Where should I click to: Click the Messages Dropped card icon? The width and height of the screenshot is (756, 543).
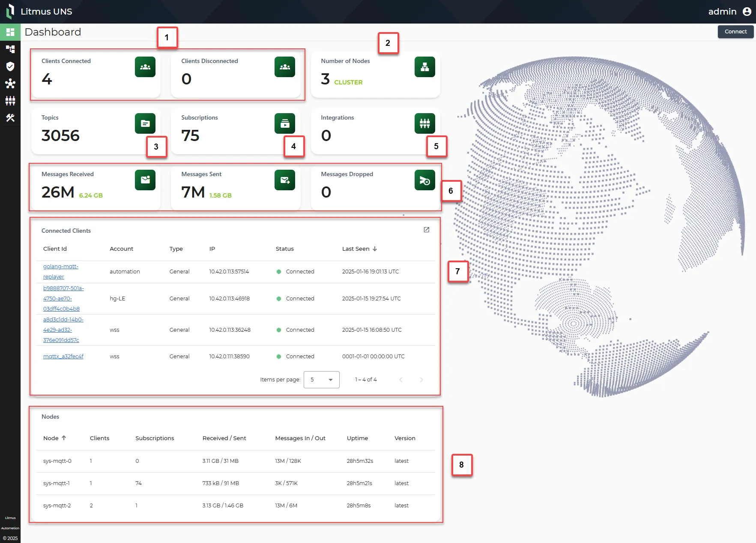[x=425, y=180]
